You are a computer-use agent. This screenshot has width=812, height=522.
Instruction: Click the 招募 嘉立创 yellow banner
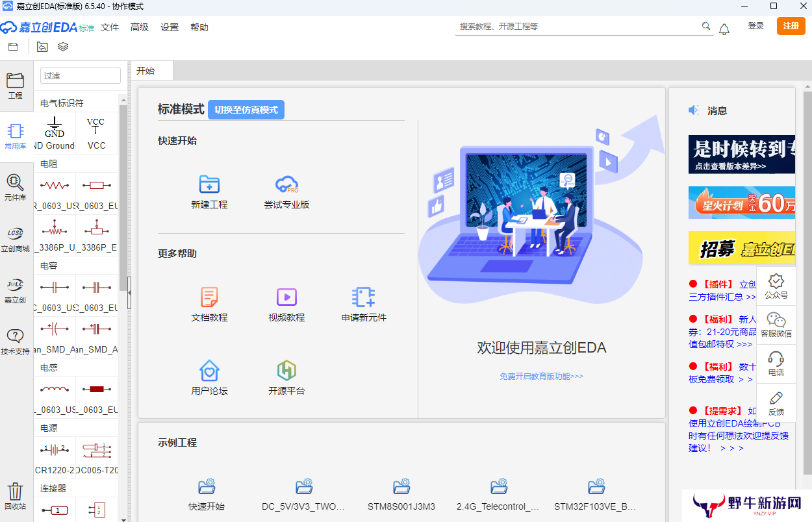click(742, 247)
